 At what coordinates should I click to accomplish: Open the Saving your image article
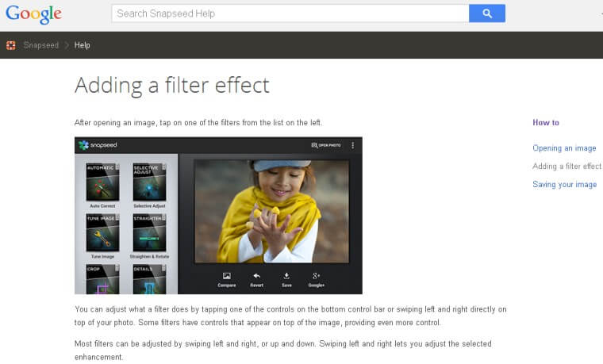(564, 185)
